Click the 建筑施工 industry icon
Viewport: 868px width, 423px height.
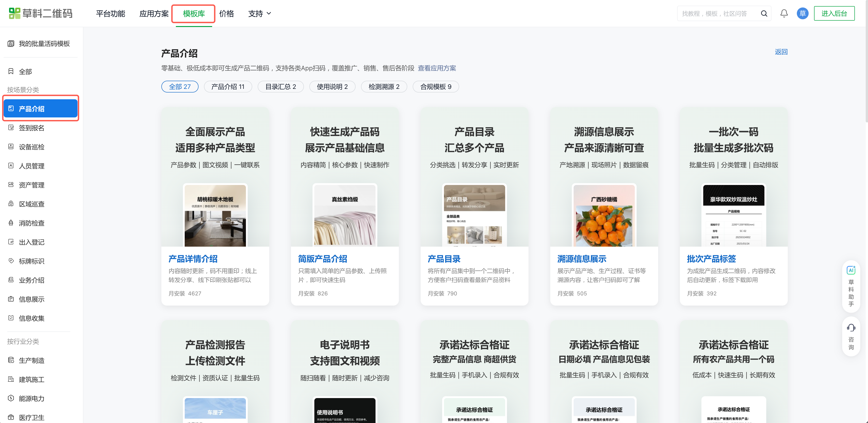click(11, 379)
